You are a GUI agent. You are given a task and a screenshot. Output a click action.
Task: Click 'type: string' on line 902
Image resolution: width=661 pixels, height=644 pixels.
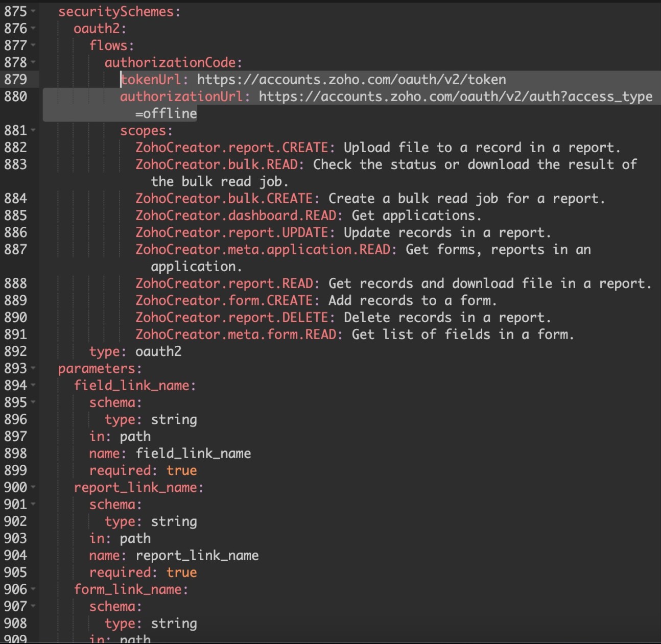tap(151, 521)
